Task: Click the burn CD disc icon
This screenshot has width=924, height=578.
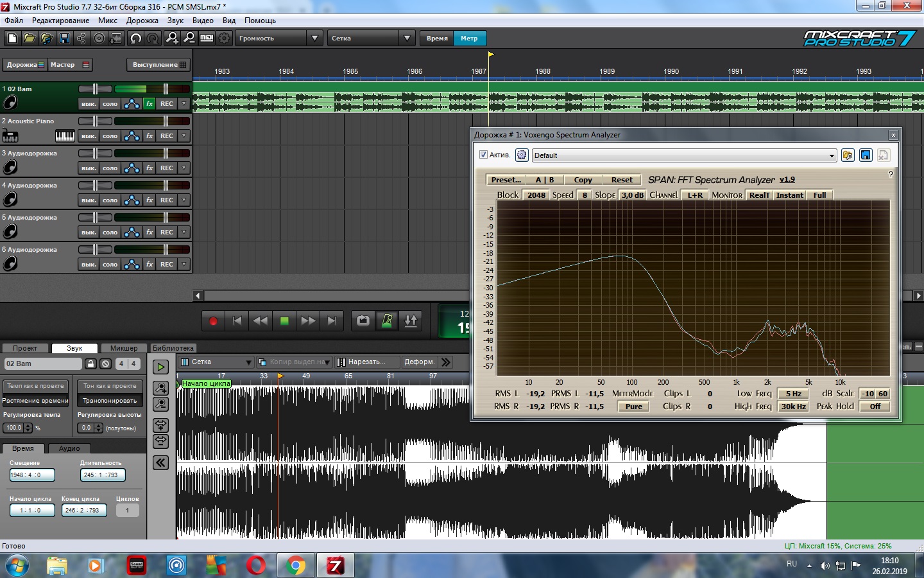Action: tap(99, 39)
